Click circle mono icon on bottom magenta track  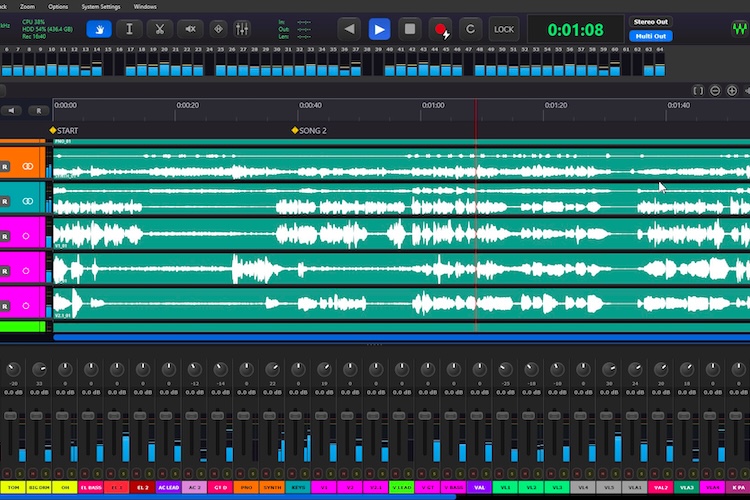(26, 306)
